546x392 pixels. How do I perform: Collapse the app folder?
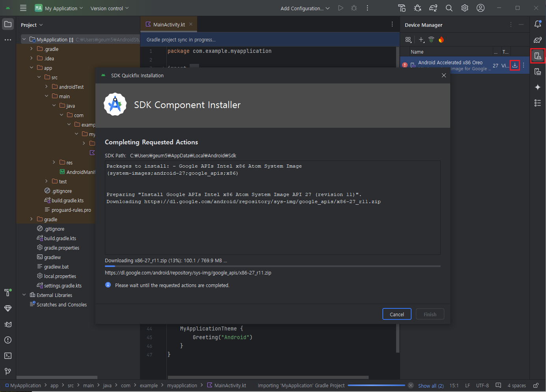coord(32,68)
